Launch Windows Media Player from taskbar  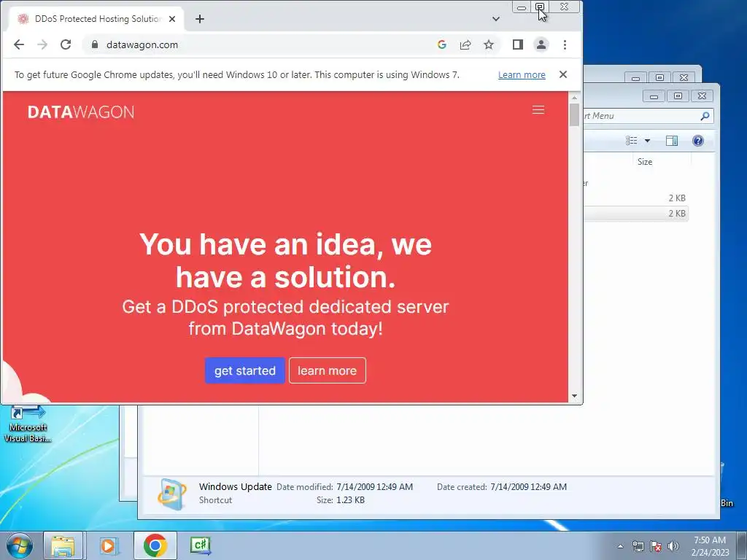point(108,545)
